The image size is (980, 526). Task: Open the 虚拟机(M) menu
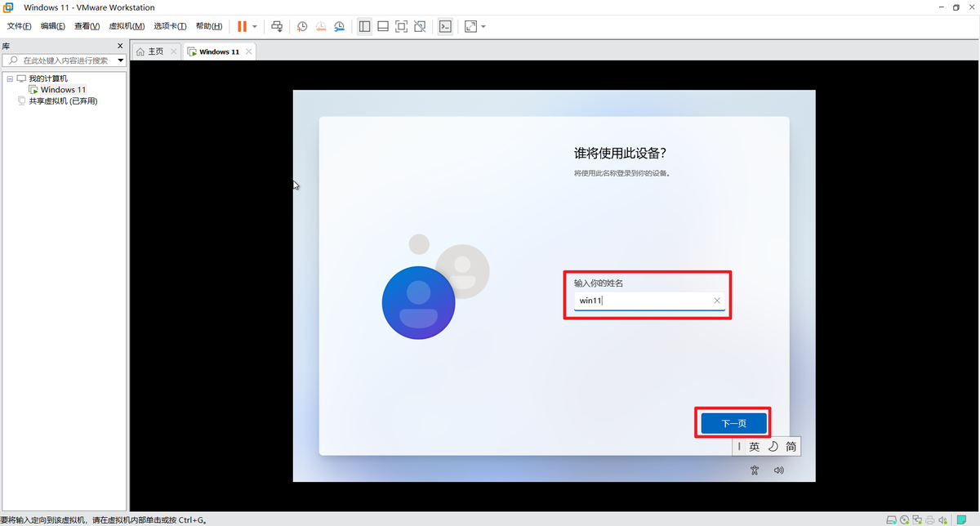pyautogui.click(x=127, y=26)
